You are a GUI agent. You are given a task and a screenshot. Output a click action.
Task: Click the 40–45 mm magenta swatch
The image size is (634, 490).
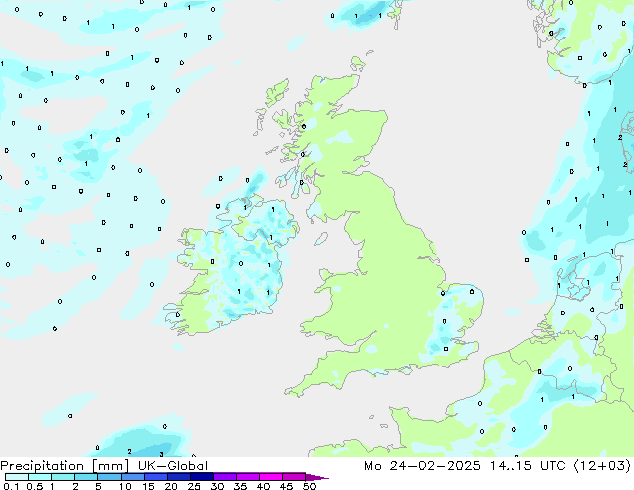pos(271,477)
